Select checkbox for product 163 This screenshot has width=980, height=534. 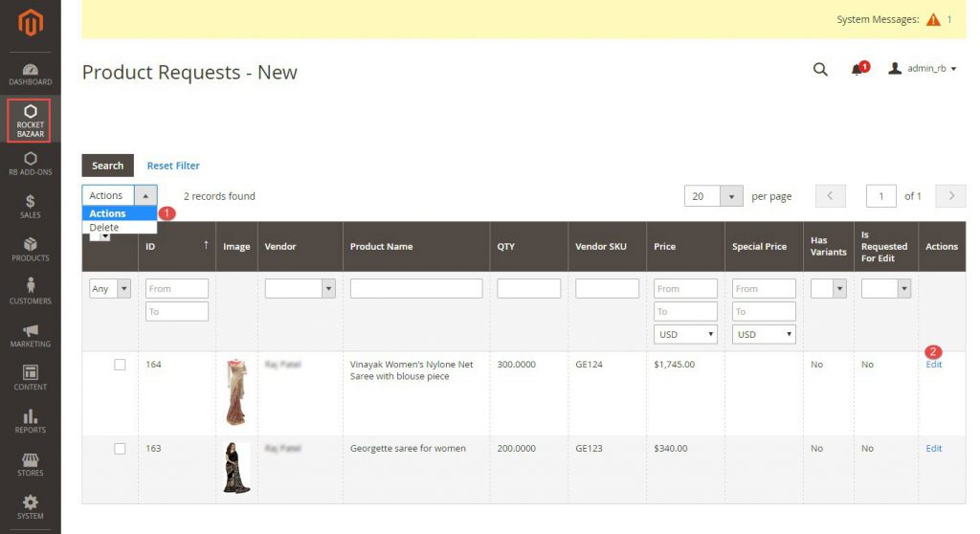point(120,448)
